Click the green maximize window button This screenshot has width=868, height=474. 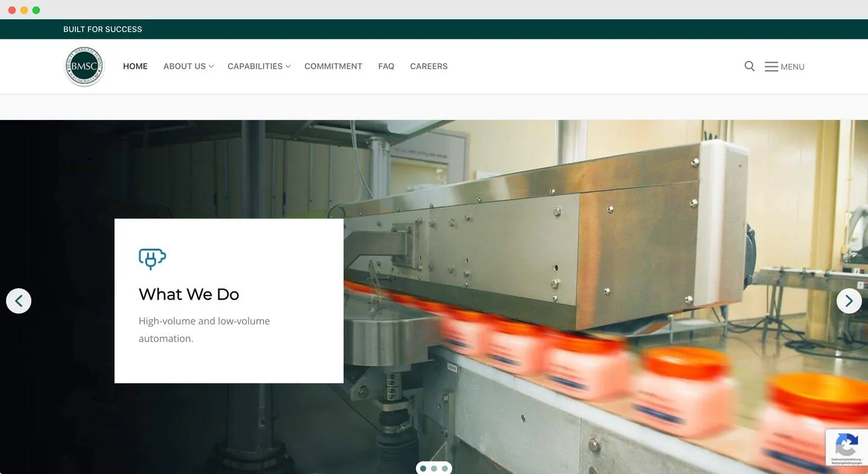[36, 10]
